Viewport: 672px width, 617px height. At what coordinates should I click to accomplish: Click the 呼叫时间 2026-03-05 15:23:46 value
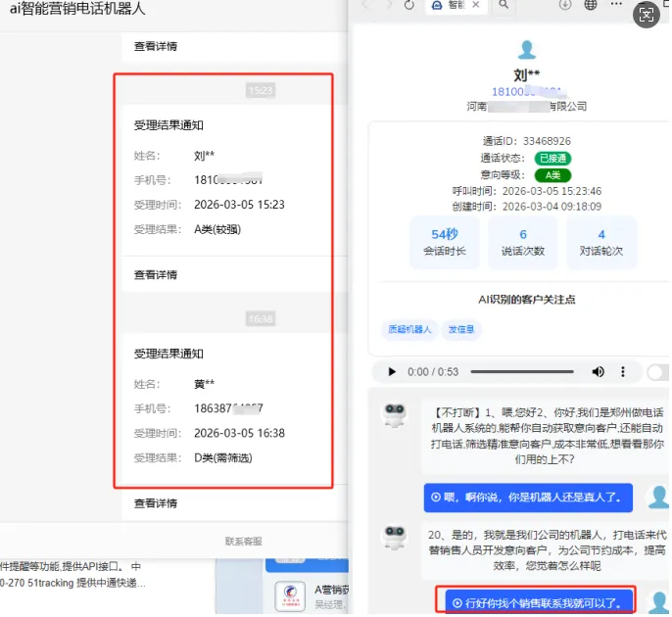click(x=552, y=191)
